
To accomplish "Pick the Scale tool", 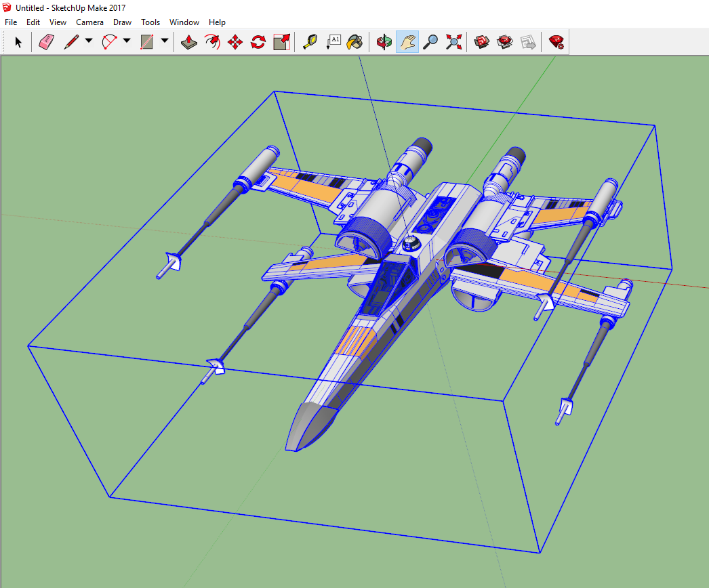I will click(x=282, y=42).
